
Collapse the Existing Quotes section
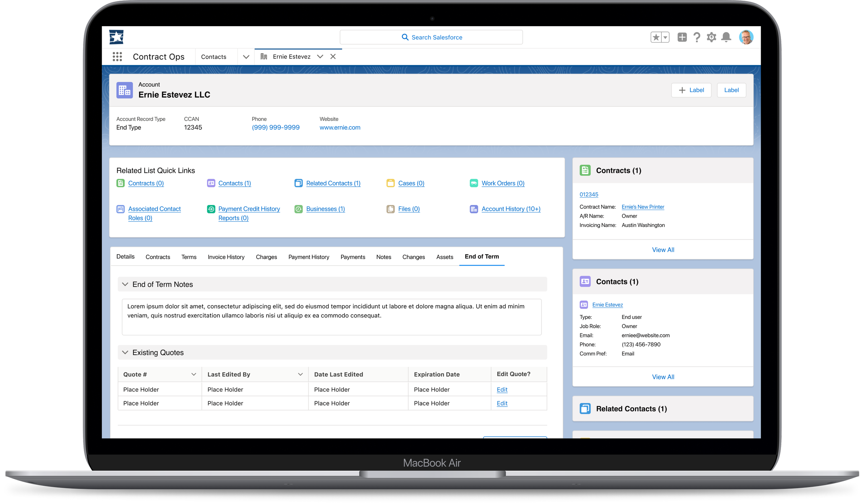pos(125,352)
